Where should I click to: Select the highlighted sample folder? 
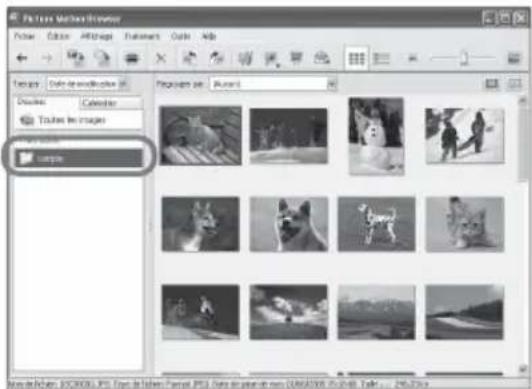tap(79, 158)
